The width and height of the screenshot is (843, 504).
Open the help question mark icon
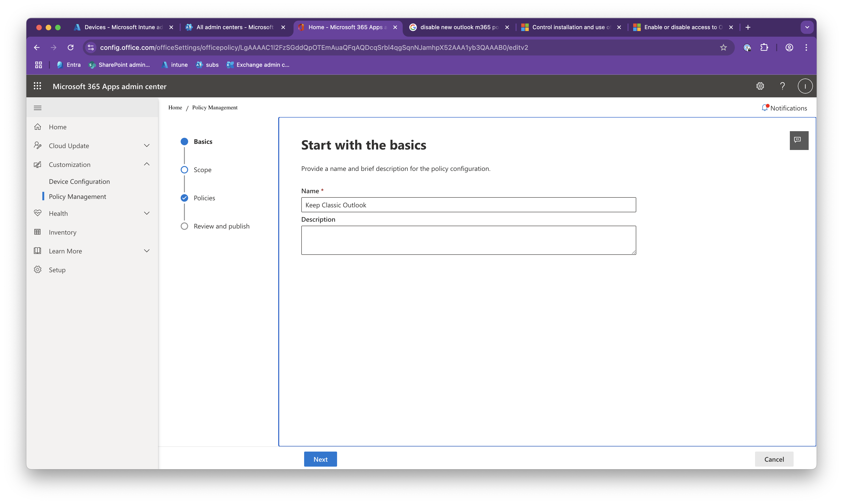pos(783,86)
